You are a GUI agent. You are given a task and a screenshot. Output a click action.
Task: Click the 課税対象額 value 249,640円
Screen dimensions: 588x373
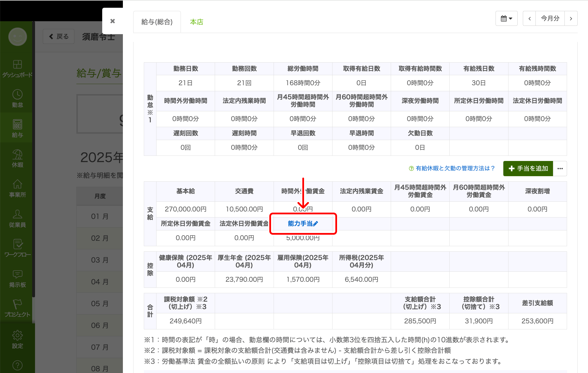click(x=185, y=321)
